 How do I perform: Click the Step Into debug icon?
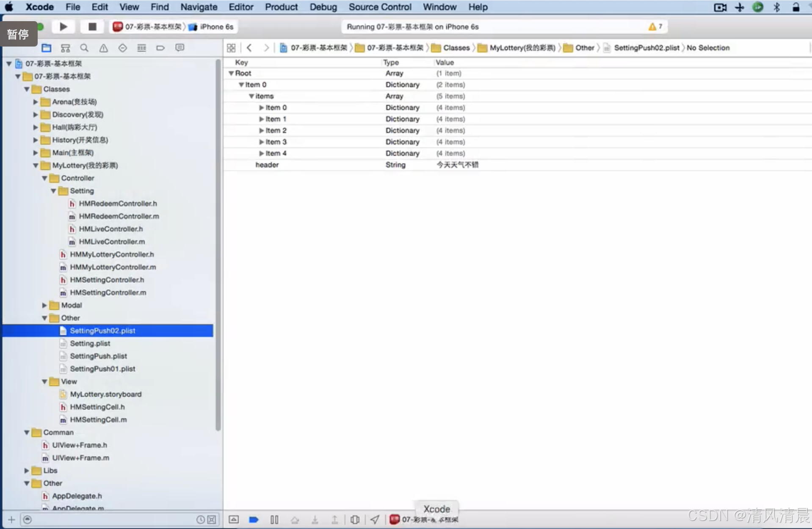(x=315, y=519)
